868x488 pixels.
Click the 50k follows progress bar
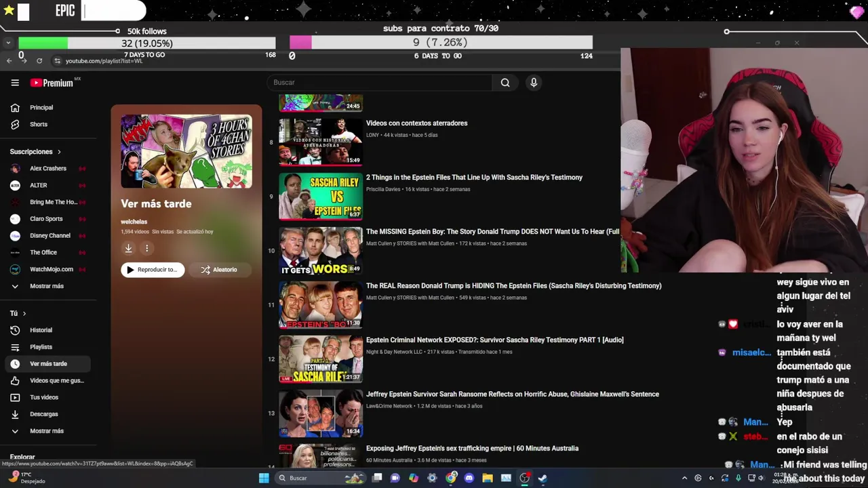[147, 43]
